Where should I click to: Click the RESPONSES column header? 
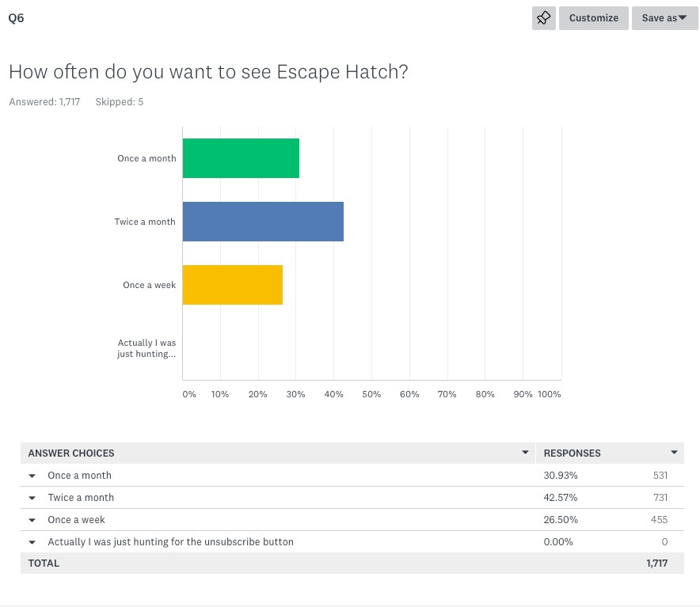coord(572,453)
